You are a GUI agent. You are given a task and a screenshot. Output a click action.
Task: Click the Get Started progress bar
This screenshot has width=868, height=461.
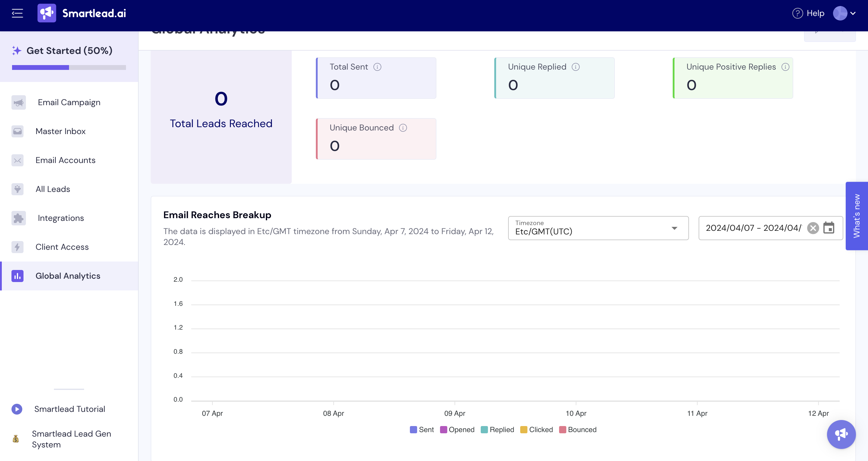click(69, 68)
